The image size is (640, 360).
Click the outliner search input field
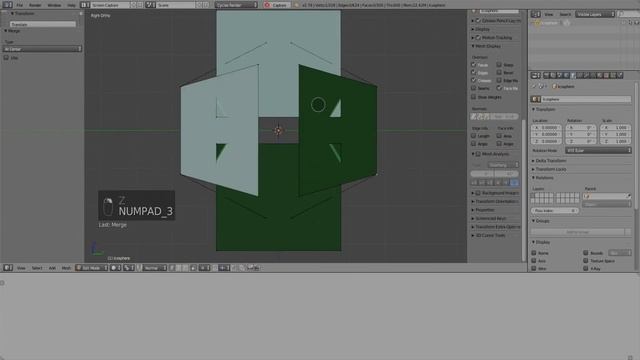(x=628, y=14)
